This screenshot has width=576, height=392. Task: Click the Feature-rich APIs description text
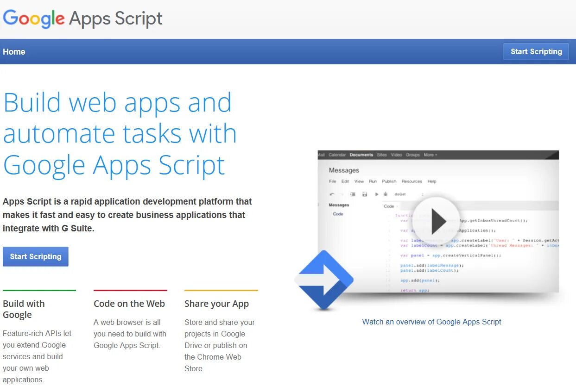coord(37,356)
